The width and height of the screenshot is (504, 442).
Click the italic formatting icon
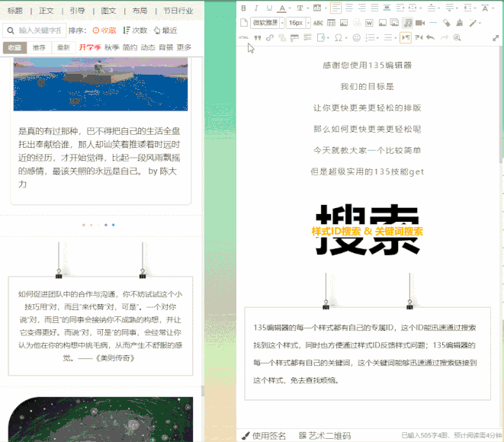[x=255, y=8]
